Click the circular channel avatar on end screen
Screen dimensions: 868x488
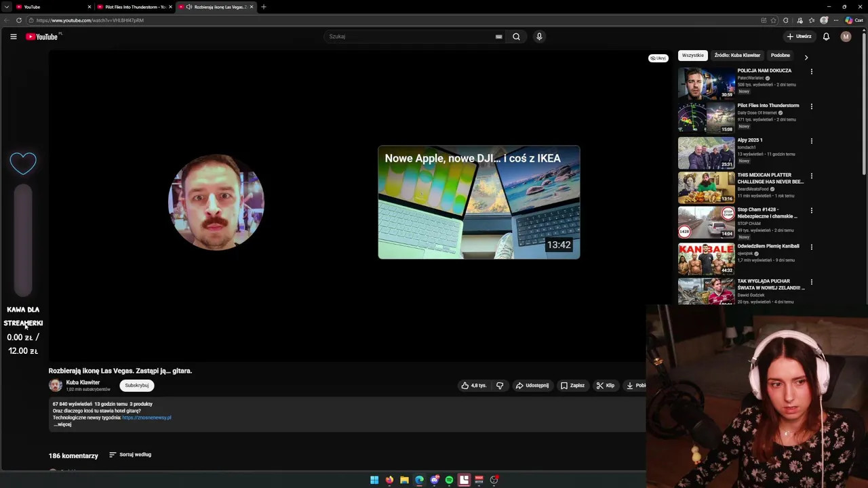(x=216, y=202)
